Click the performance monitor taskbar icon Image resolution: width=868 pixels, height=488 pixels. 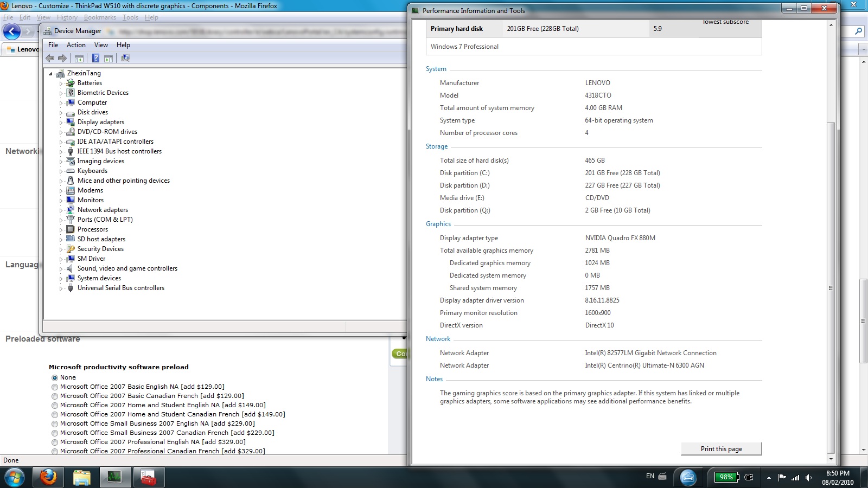pos(114,477)
